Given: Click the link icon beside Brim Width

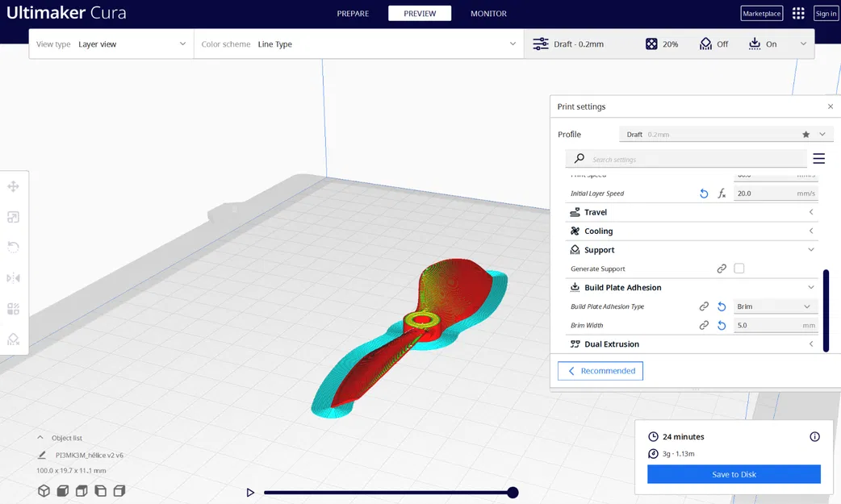Looking at the screenshot, I should (x=703, y=325).
